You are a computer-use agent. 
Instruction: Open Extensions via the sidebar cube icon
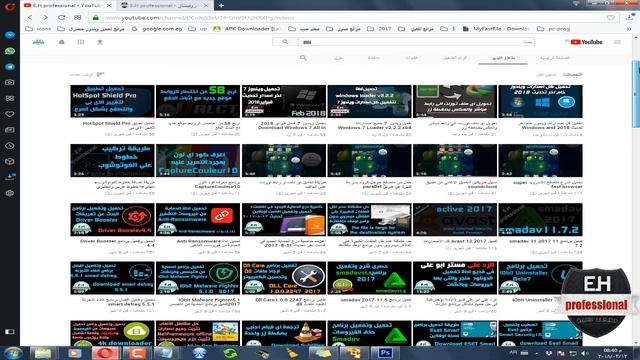(x=9, y=161)
